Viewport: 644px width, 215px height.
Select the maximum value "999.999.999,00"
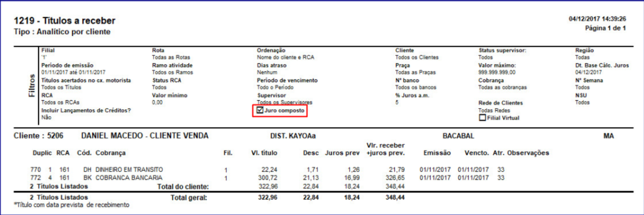[x=496, y=72]
